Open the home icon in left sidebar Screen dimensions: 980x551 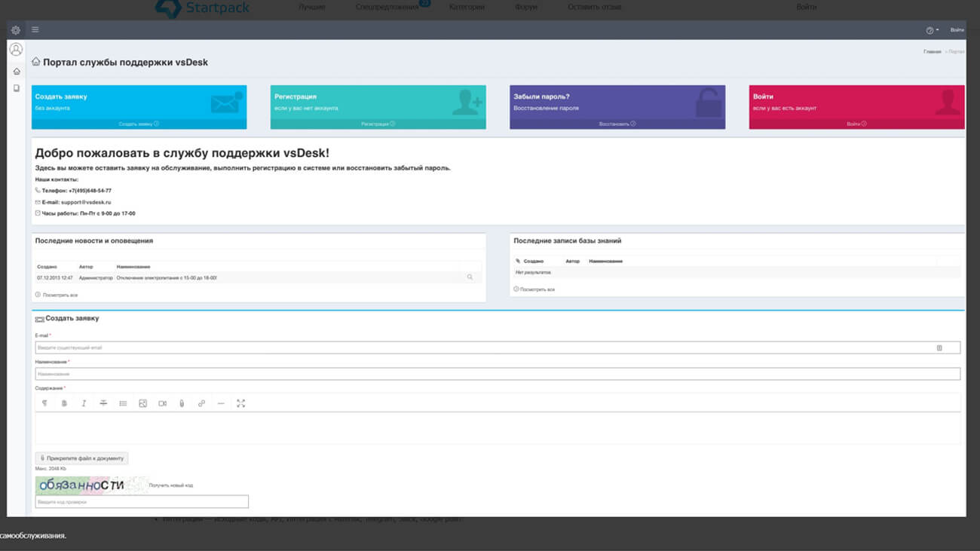(17, 72)
